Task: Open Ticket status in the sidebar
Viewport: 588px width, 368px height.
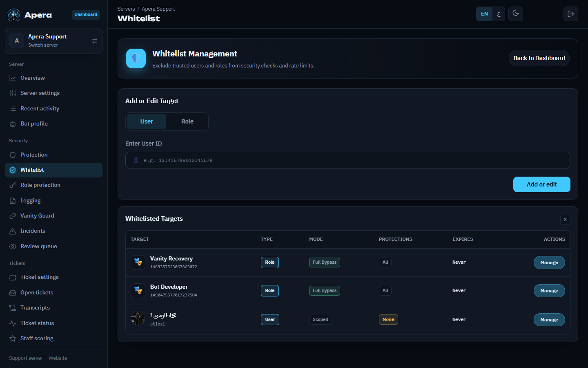Action: (53, 323)
